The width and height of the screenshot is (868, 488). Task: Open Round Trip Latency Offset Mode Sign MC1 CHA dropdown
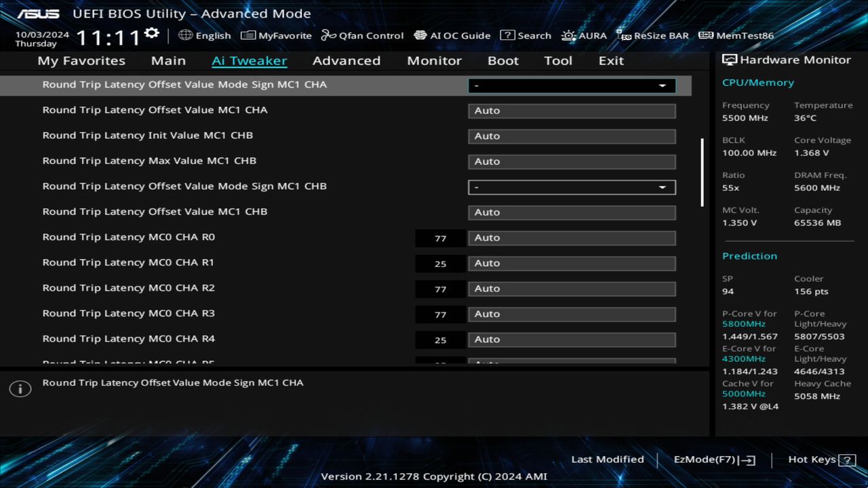(x=572, y=85)
